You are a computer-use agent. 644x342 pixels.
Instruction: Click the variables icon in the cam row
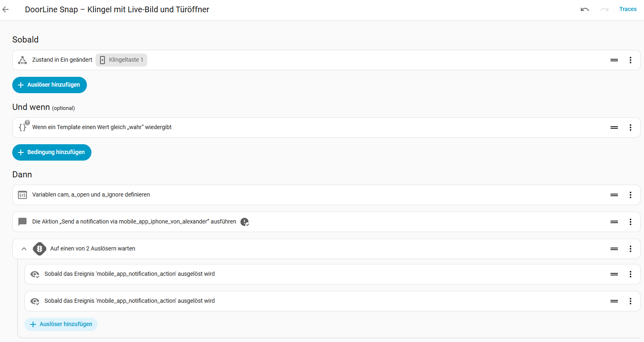coord(22,195)
